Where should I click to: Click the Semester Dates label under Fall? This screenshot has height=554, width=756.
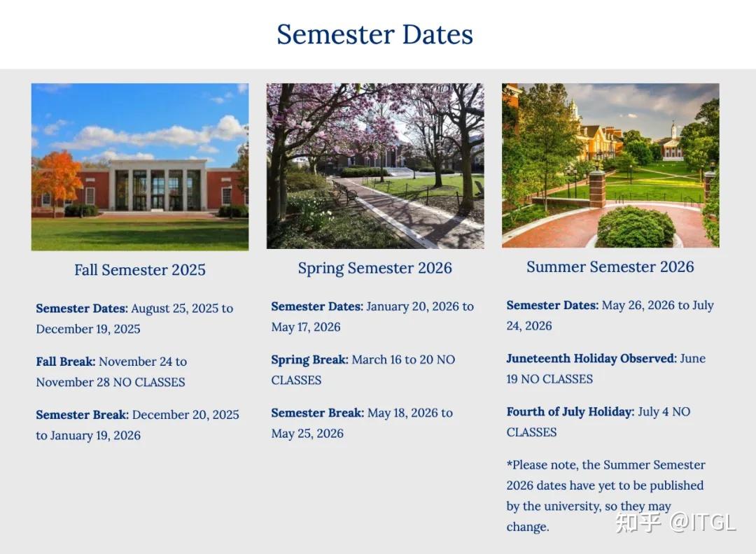pos(82,308)
